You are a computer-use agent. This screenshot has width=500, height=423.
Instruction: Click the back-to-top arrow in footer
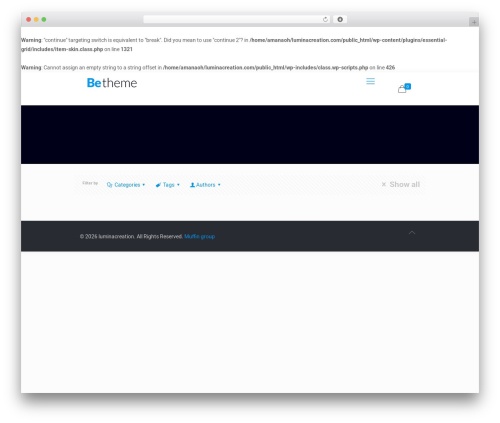pyautogui.click(x=412, y=232)
